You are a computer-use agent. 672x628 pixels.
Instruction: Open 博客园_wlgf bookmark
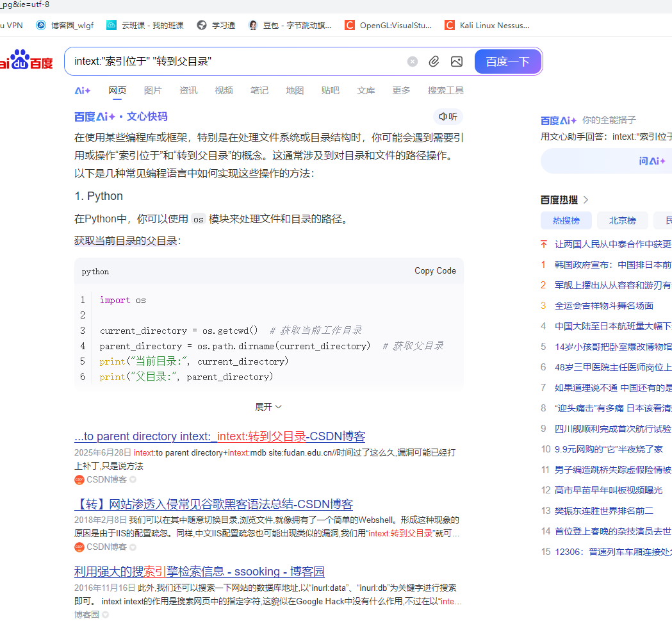pyautogui.click(x=65, y=25)
